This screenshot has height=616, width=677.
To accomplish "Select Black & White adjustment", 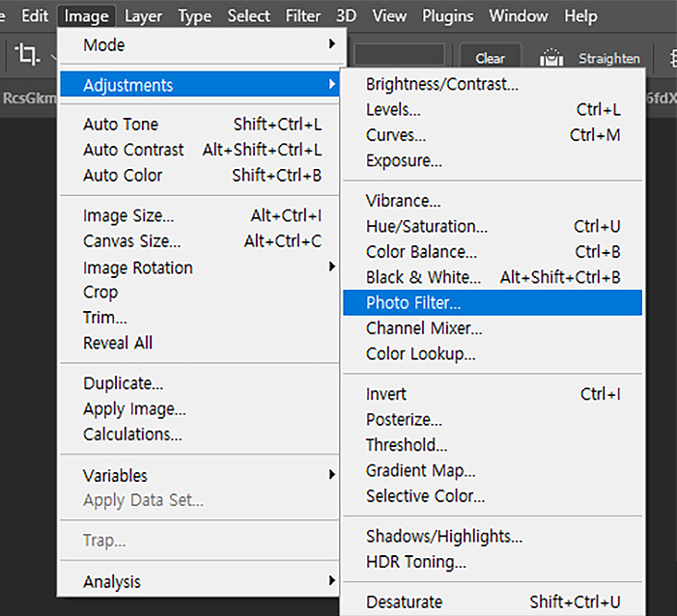I will click(x=493, y=277).
